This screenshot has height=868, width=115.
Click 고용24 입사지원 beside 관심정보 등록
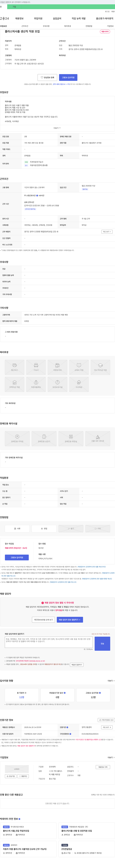pyautogui.click(x=68, y=77)
